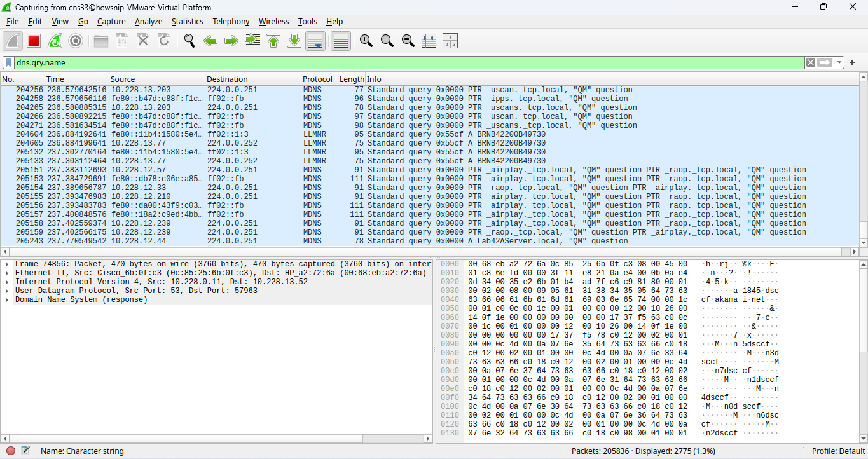Expand Internet Protocol Version 4 details

pyautogui.click(x=6, y=282)
